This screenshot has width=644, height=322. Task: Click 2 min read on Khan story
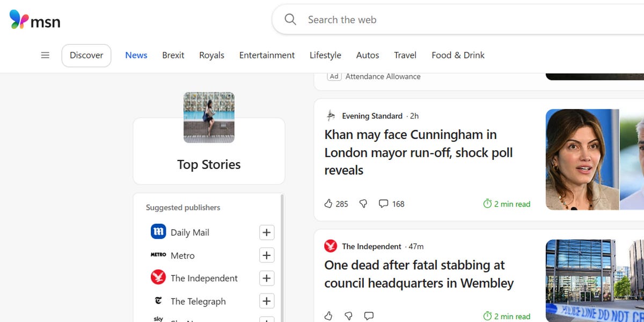tap(507, 204)
